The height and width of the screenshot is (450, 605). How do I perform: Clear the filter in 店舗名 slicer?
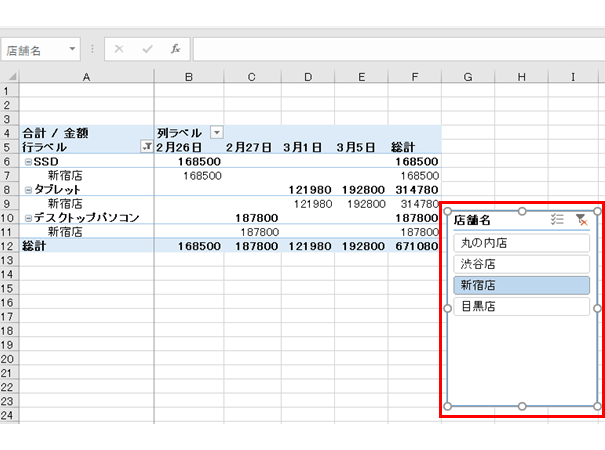581,220
